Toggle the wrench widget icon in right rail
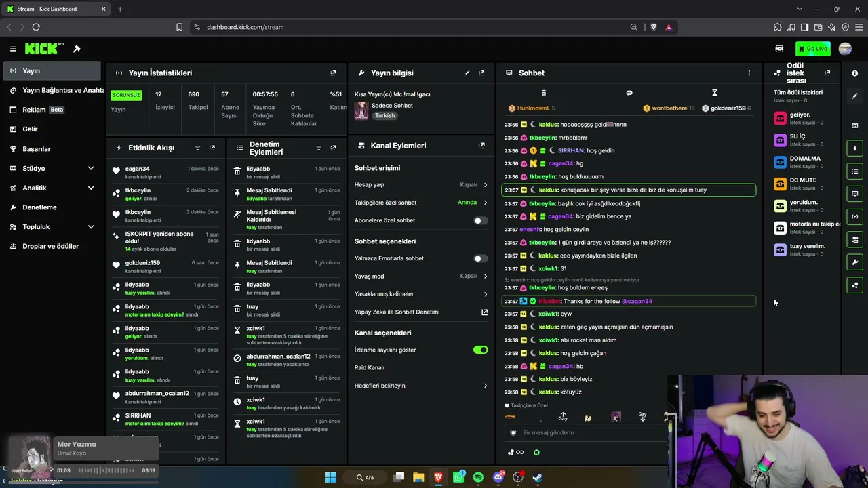The width and height of the screenshot is (868, 488). (x=855, y=262)
